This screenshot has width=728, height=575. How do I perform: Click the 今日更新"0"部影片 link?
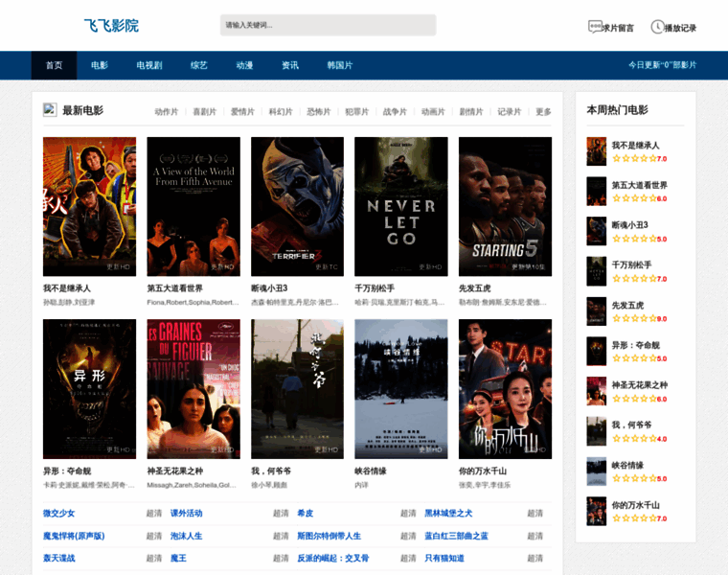pyautogui.click(x=662, y=65)
